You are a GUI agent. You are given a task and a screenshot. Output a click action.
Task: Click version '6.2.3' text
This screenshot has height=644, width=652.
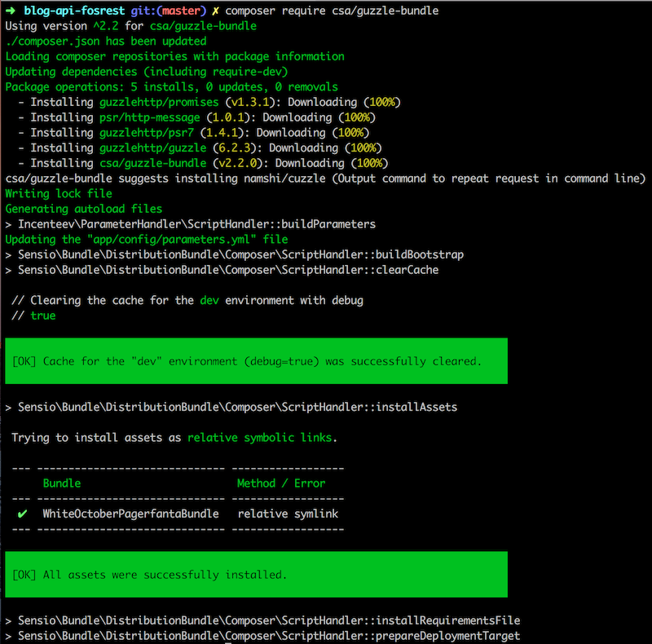[x=234, y=148]
